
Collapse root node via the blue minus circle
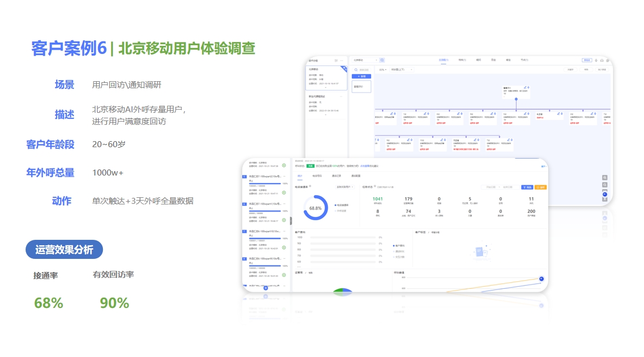pos(516,99)
